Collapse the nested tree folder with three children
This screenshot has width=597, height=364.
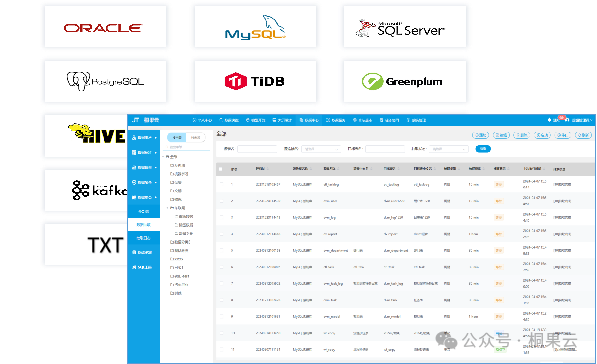coord(168,208)
